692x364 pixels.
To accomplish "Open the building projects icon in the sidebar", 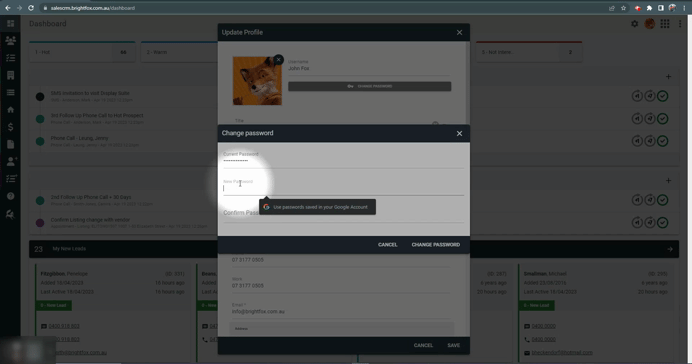I will (11, 75).
